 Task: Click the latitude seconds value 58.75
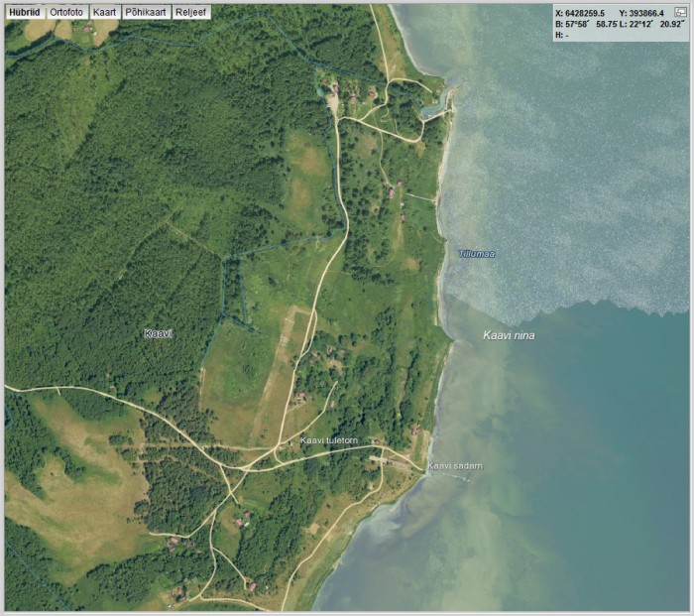[x=607, y=24]
